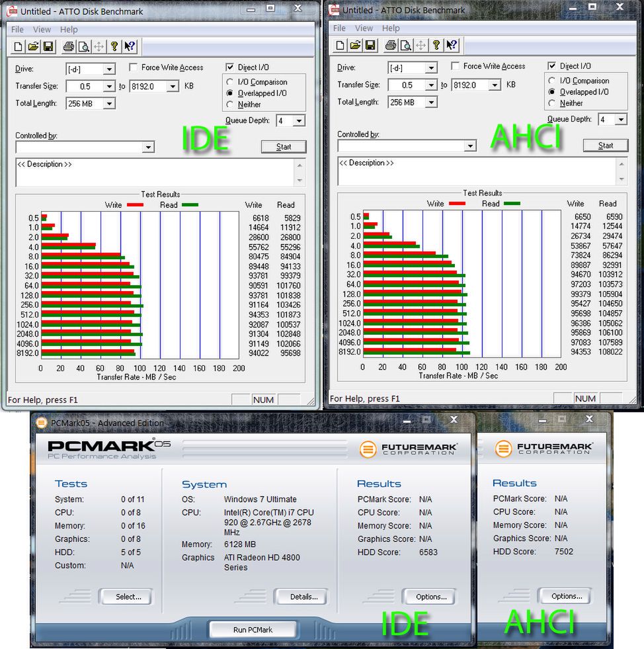Open Drive dropdown in AHCI window

point(431,68)
